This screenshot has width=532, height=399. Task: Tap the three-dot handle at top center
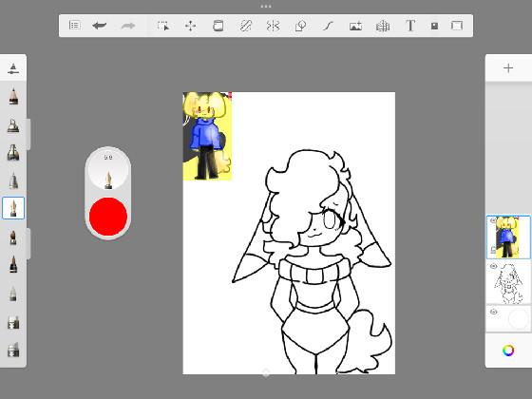click(266, 6)
